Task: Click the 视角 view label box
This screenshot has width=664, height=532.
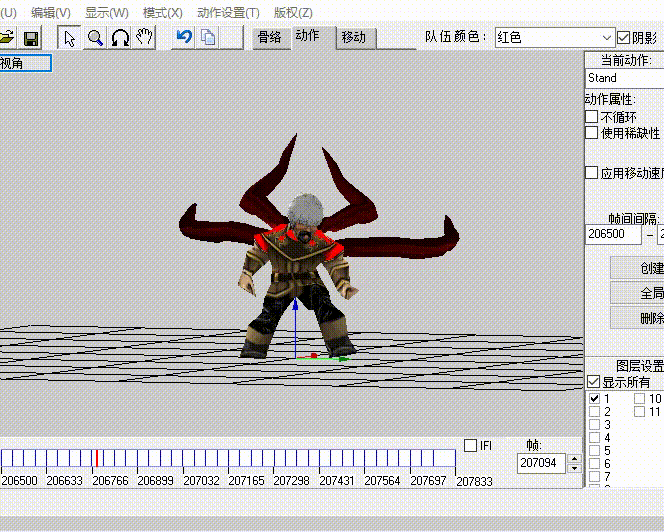Action: tap(25, 63)
